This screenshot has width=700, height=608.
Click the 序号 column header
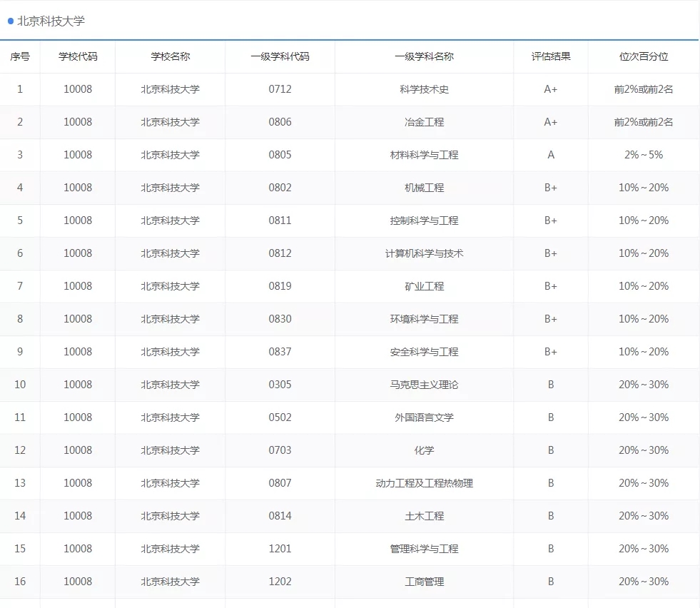20,56
